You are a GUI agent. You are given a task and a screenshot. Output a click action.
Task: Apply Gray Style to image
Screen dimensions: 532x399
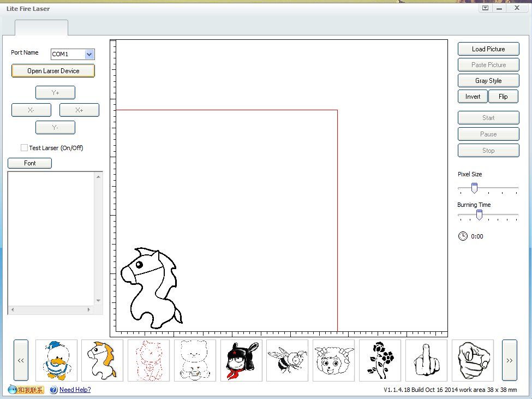[488, 81]
